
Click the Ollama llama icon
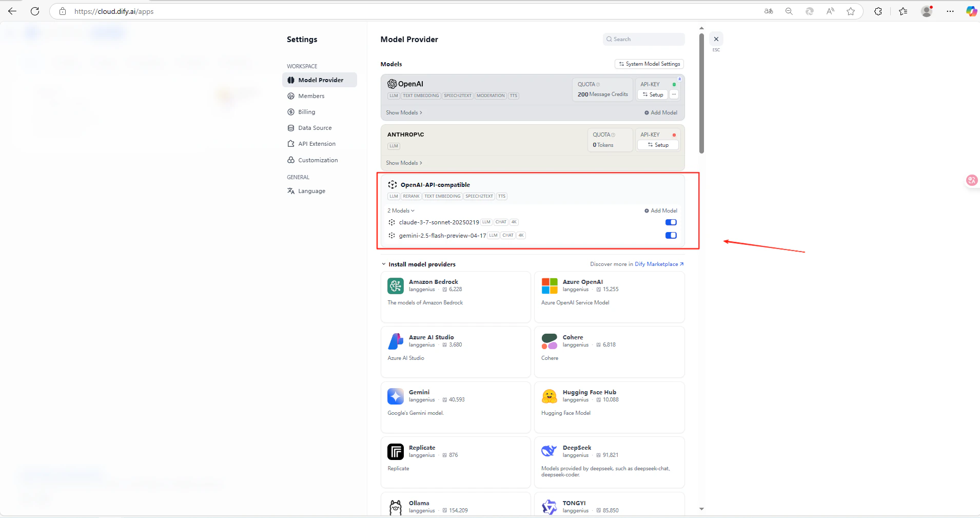click(396, 507)
